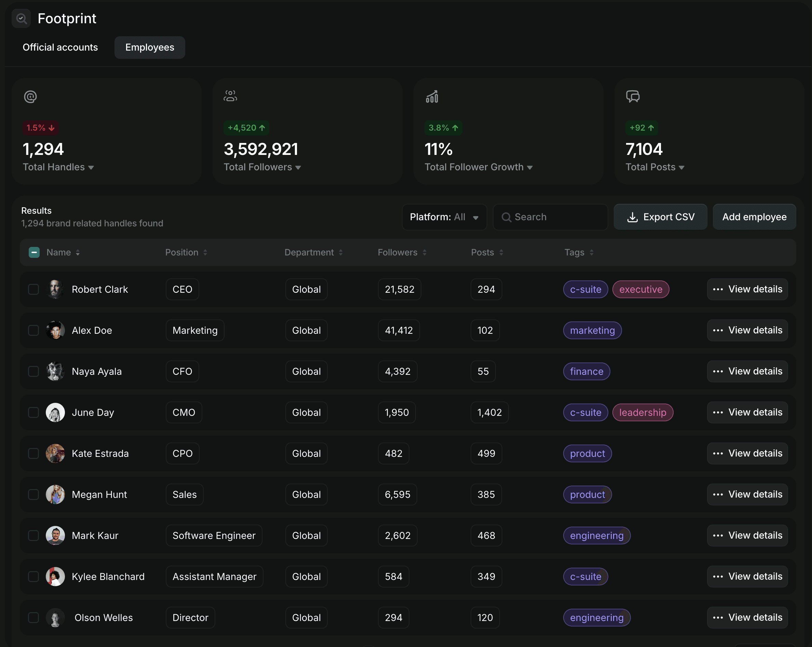The image size is (812, 647).
Task: Click the follower growth chart icon
Action: point(432,97)
